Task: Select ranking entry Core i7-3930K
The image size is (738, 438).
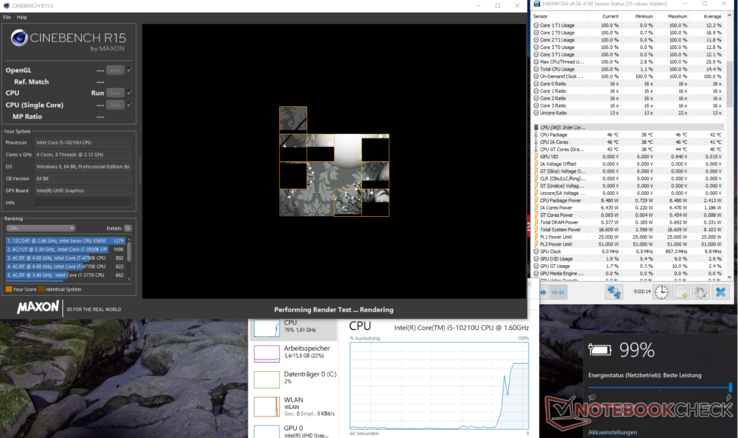Action: pos(65,249)
